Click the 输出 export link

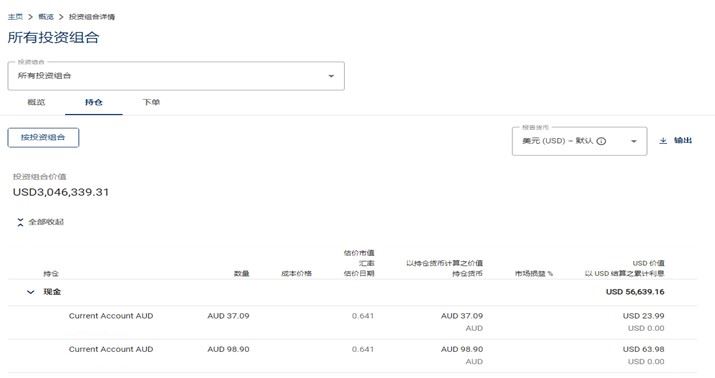(683, 140)
